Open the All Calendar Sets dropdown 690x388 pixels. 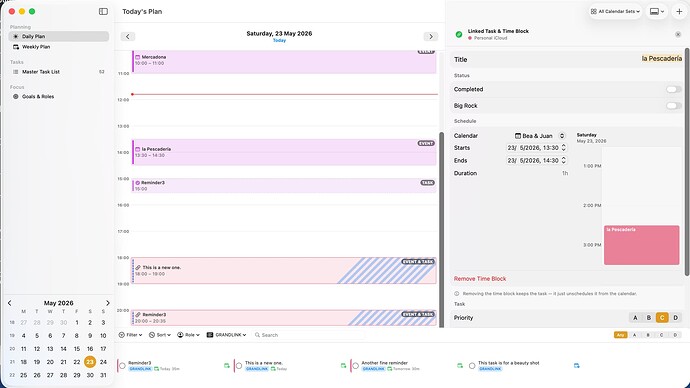tap(615, 11)
